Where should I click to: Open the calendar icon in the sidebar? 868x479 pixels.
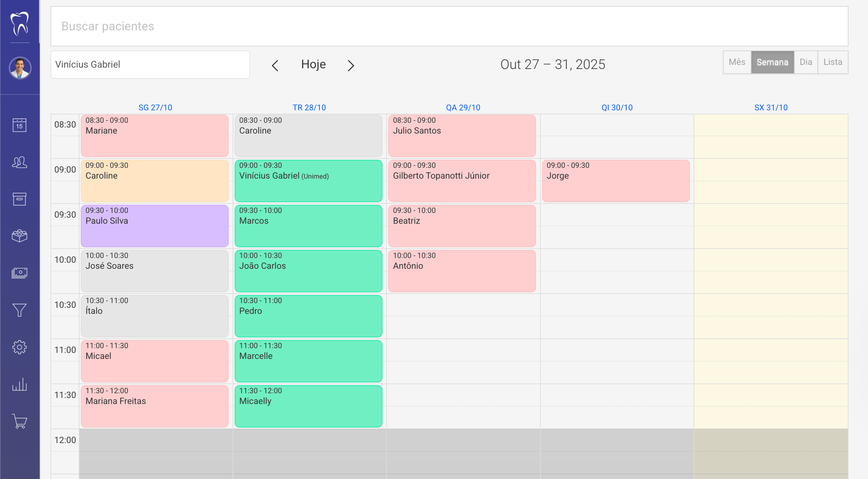(20, 125)
